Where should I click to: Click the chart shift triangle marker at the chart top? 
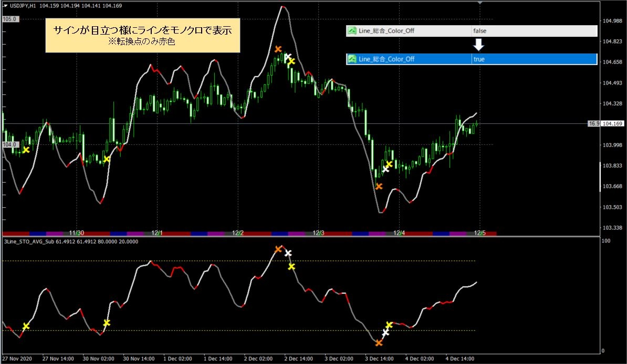tap(480, 3)
